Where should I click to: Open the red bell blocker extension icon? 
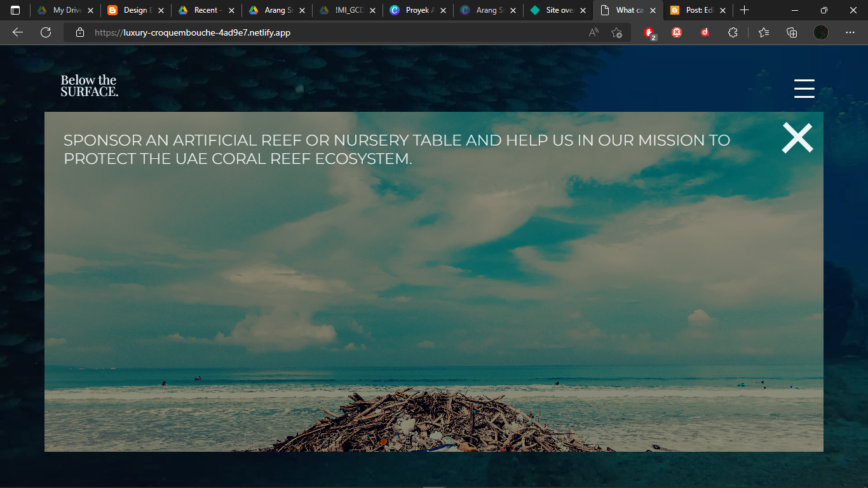677,32
